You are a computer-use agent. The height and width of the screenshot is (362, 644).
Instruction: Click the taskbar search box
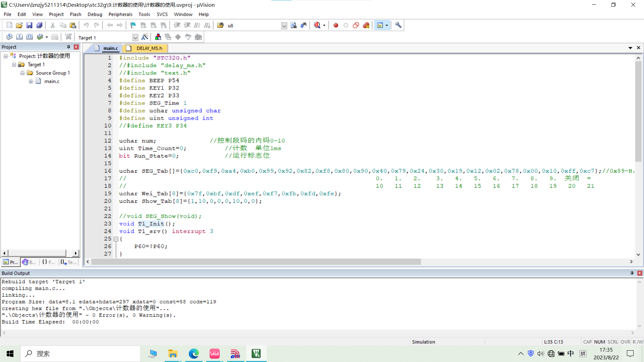pos(80,354)
